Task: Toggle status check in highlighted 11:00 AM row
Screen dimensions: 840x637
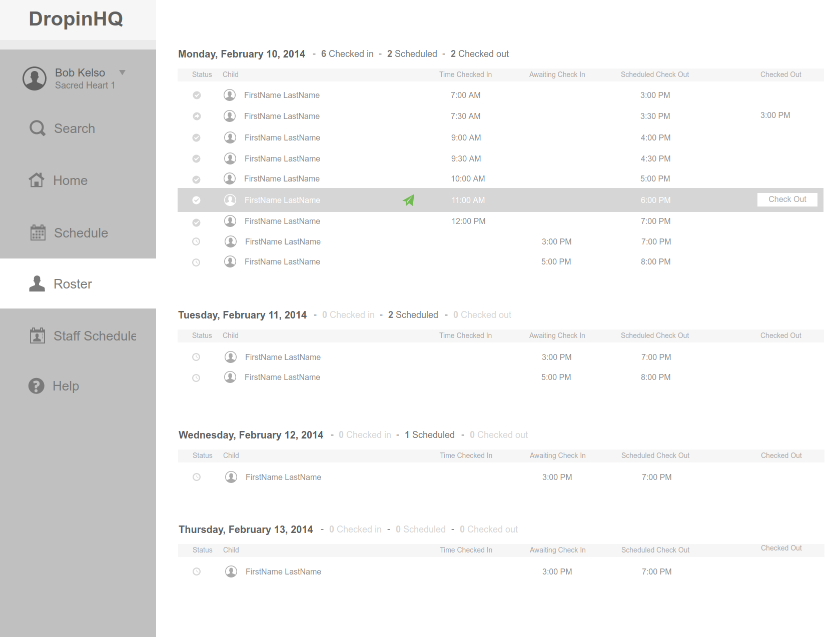Action: tap(197, 200)
